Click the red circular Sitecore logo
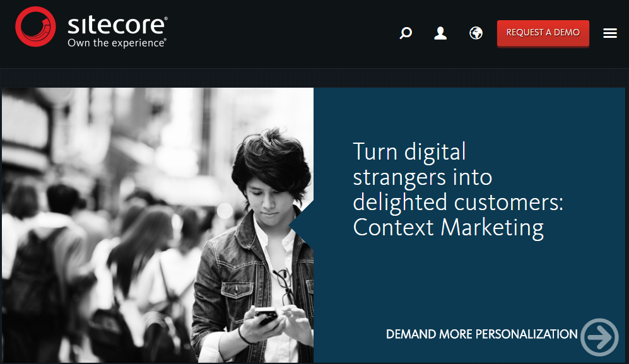 click(35, 26)
